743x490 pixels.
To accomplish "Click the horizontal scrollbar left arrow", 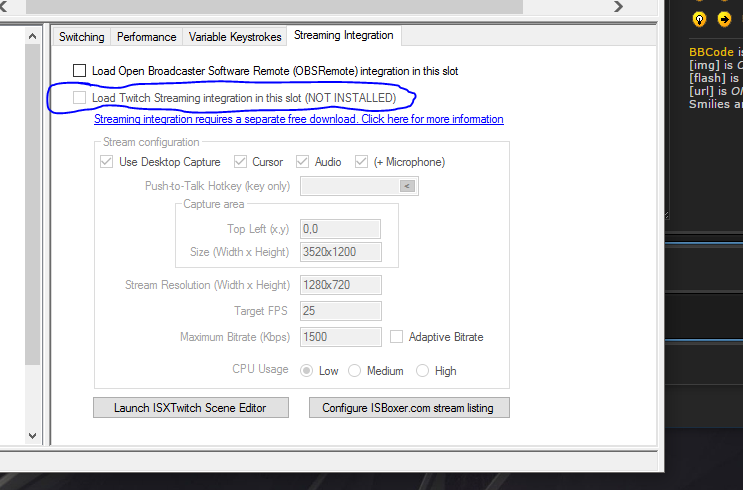I will click(x=4, y=7).
